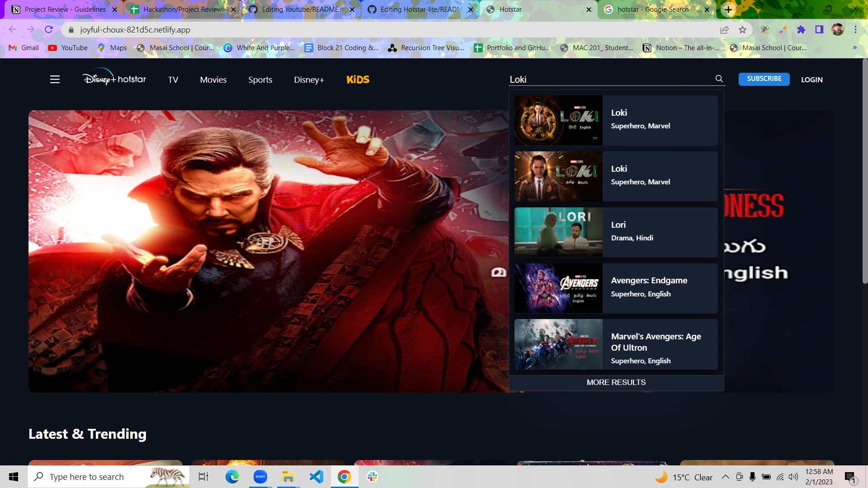Click the SUBSCRIBE button
This screenshot has height=488, width=868.
764,79
